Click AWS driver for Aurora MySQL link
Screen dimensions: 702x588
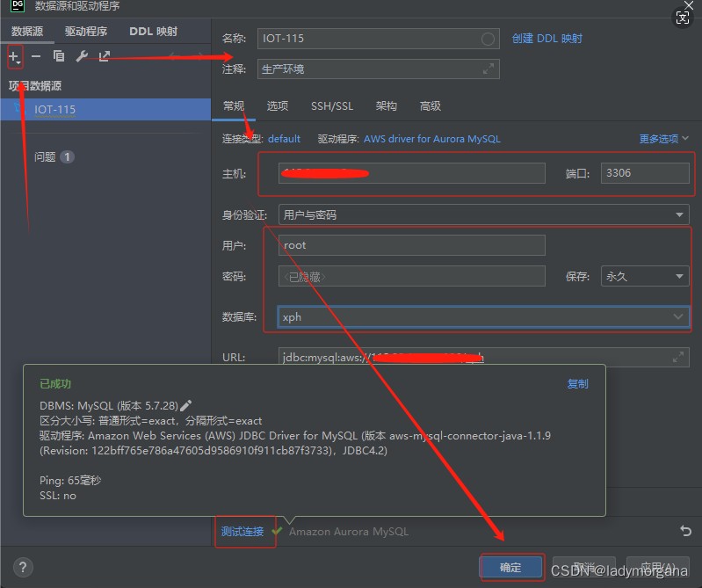[432, 139]
